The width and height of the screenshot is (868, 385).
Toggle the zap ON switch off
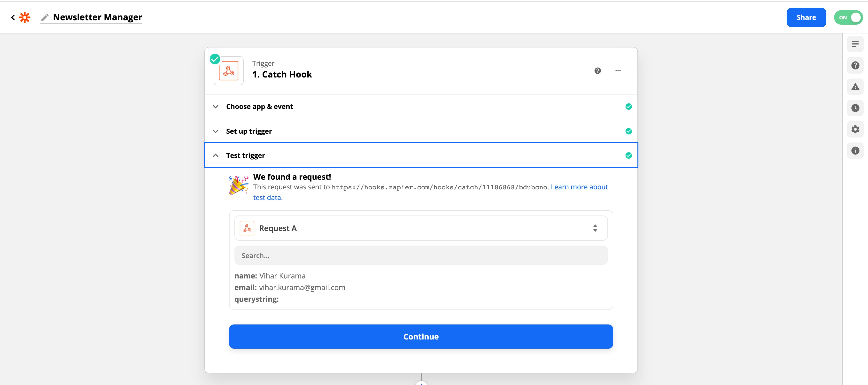(x=848, y=17)
